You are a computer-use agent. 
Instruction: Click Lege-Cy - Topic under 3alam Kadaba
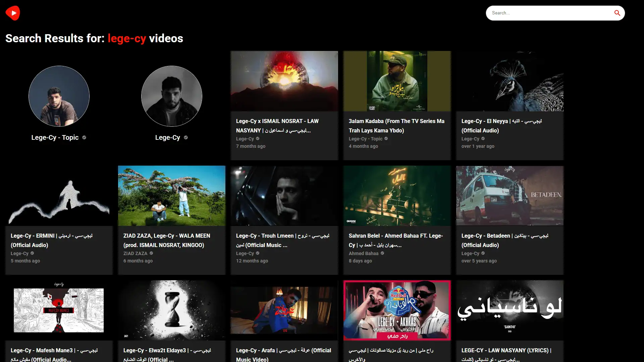(366, 139)
